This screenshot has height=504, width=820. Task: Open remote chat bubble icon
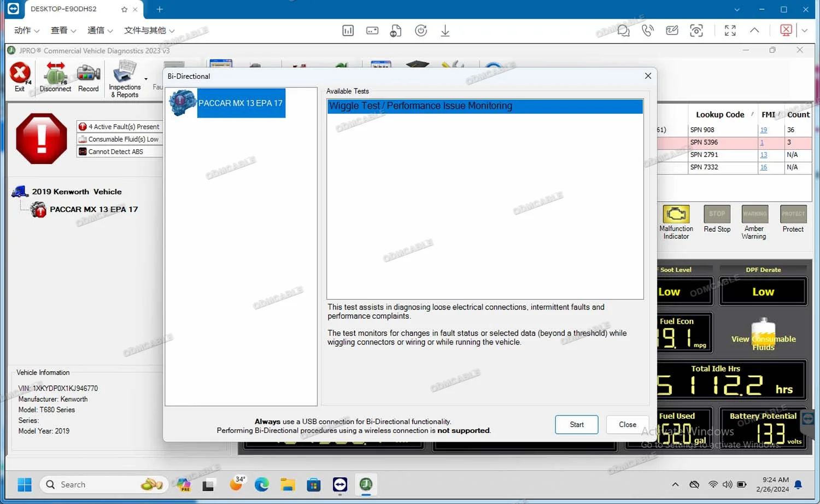click(x=623, y=31)
